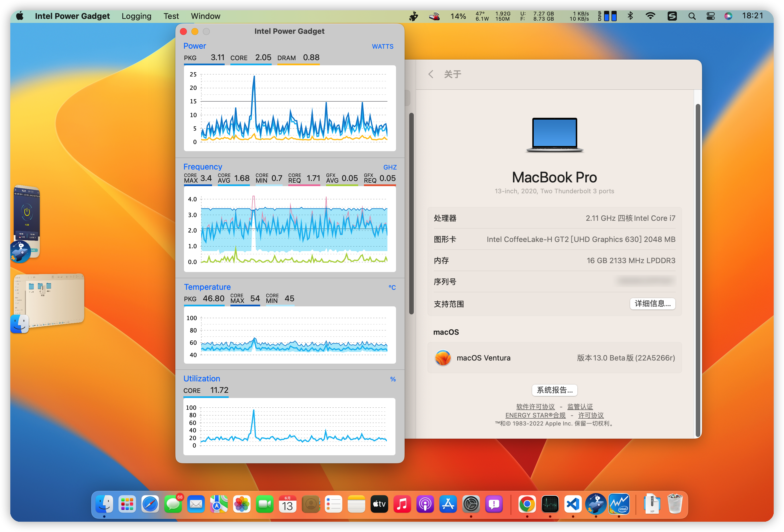784x532 pixels.
Task: Click the PKG power value 3.11
Action: [217, 57]
